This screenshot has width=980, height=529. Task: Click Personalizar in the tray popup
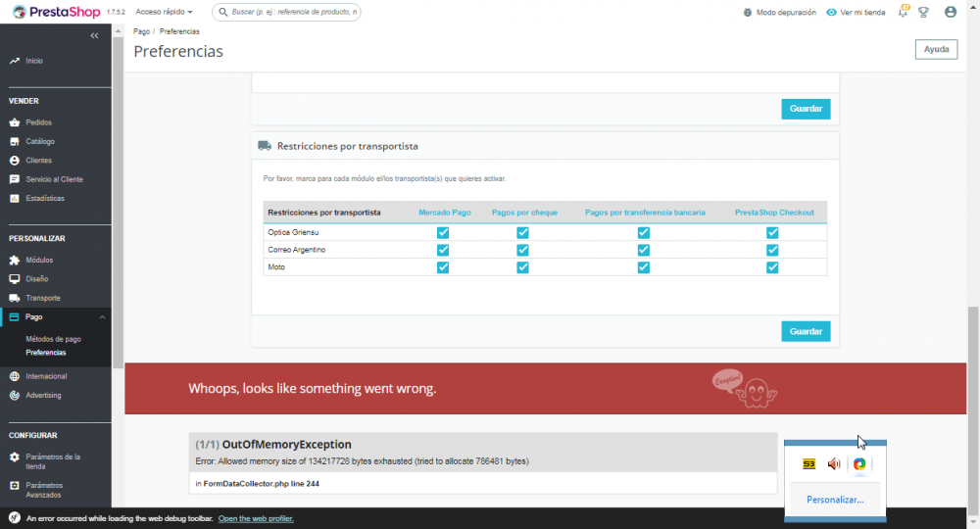tap(835, 500)
